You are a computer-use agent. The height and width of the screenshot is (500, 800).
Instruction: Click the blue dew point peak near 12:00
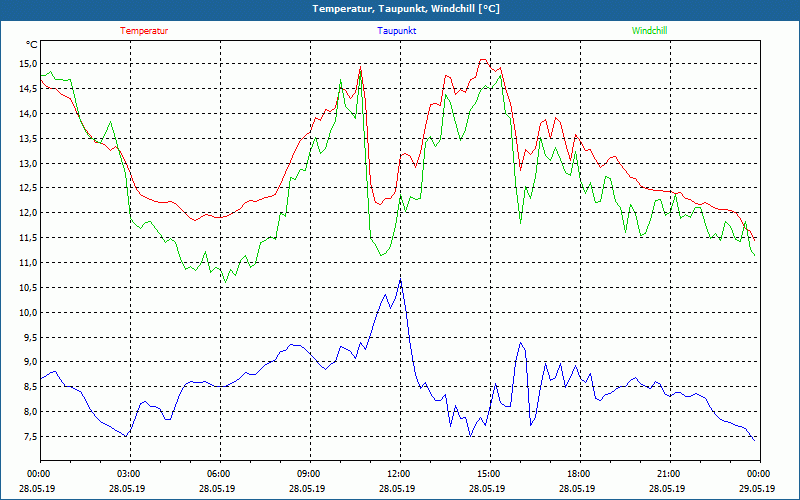click(400, 280)
